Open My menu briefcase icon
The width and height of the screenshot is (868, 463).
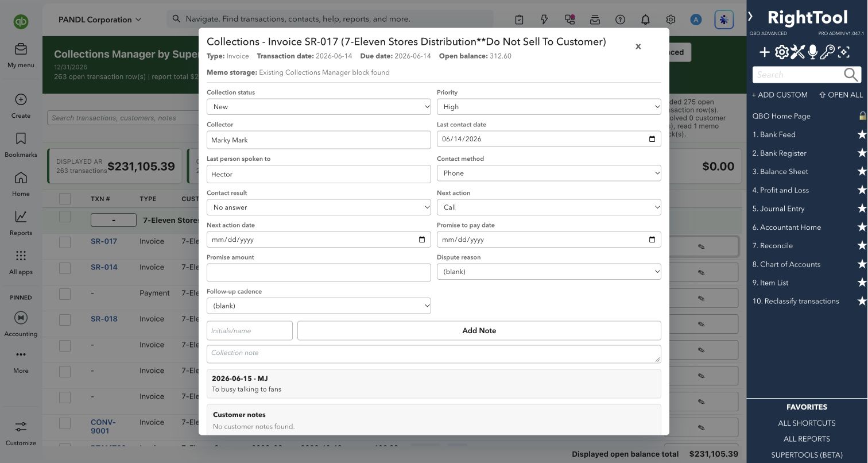tap(21, 49)
